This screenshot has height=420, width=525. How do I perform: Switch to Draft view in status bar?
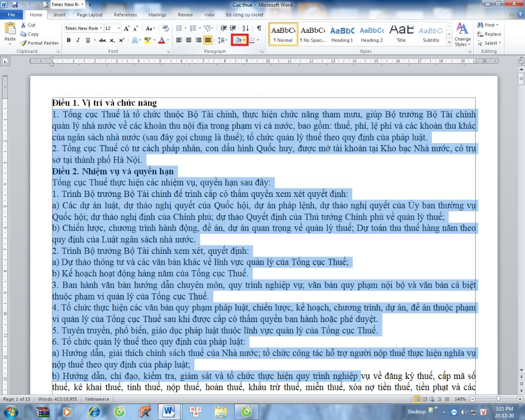point(447,399)
